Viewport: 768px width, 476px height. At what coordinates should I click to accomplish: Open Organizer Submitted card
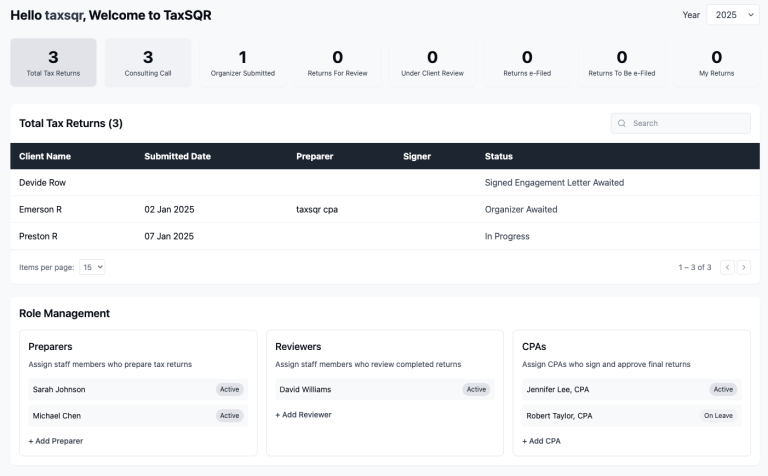point(242,62)
